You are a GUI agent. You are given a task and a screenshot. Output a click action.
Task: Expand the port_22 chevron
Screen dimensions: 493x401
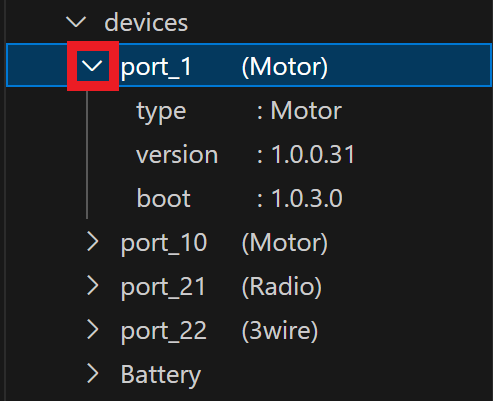pyautogui.click(x=92, y=330)
